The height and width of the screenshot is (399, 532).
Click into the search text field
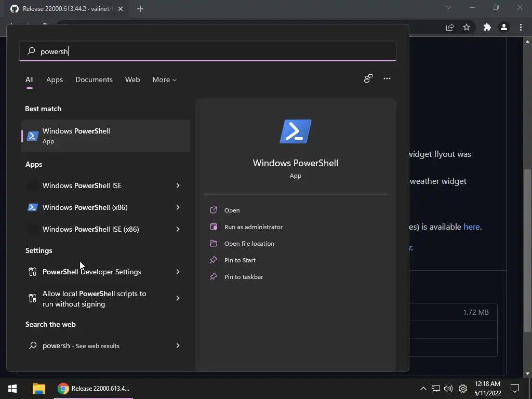(x=208, y=51)
